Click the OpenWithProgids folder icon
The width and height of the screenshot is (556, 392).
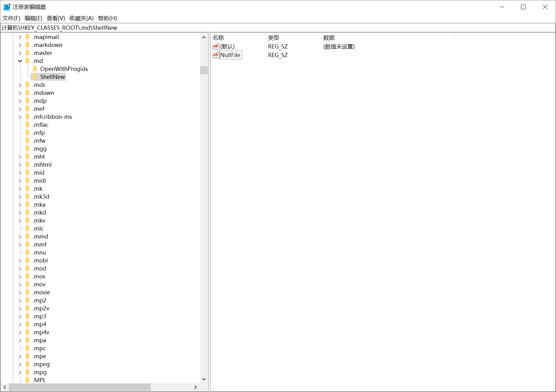[35, 69]
